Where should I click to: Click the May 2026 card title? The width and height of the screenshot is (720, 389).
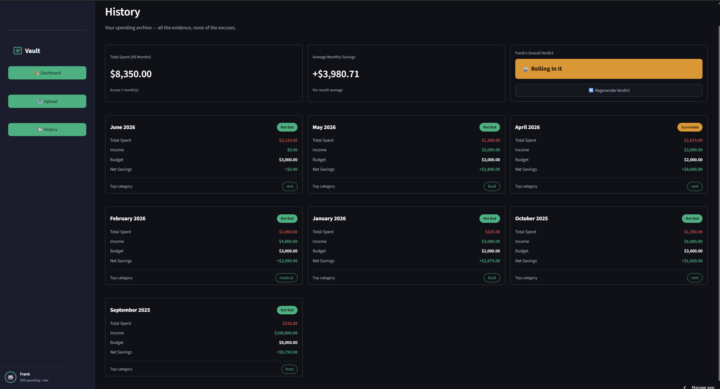[324, 127]
